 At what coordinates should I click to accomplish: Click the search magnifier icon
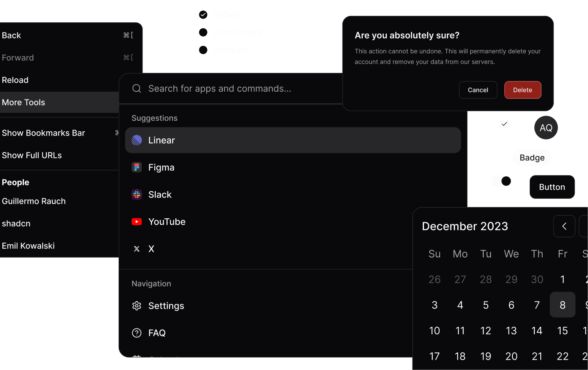tap(137, 89)
